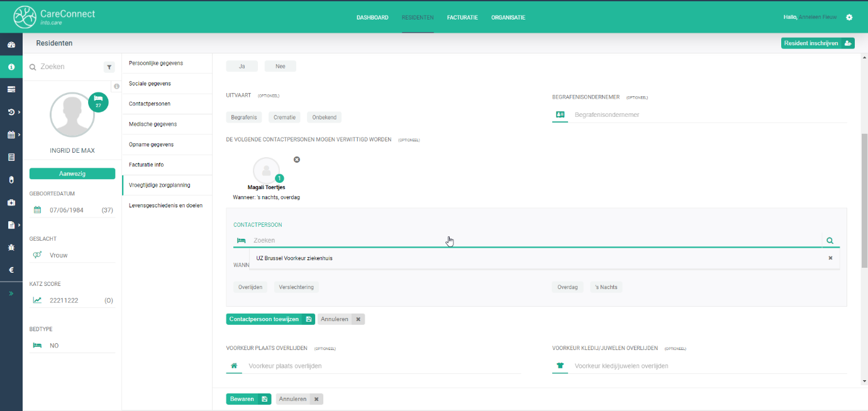Open the medication pill icon in sidebar
Viewport: 868px width, 411px height.
click(x=11, y=180)
